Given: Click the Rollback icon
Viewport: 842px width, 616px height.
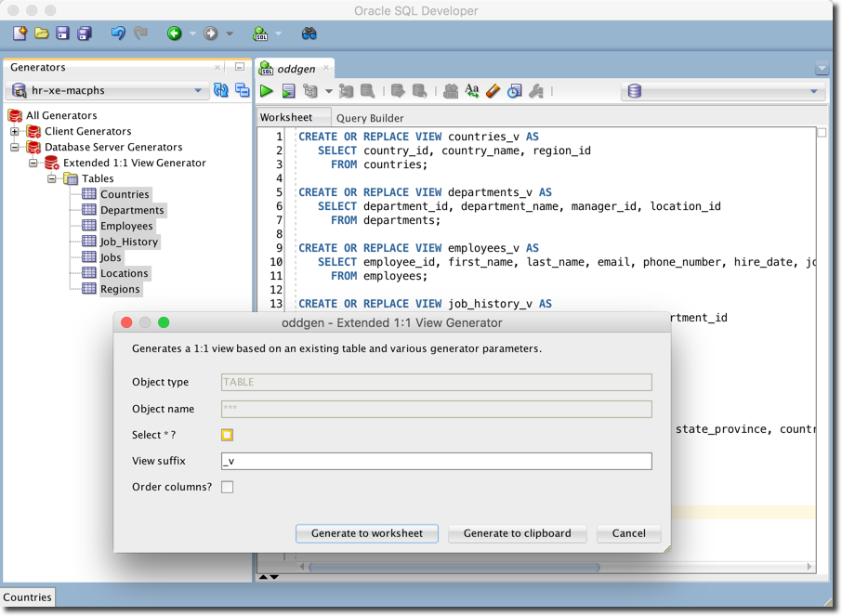Looking at the screenshot, I should point(419,91).
